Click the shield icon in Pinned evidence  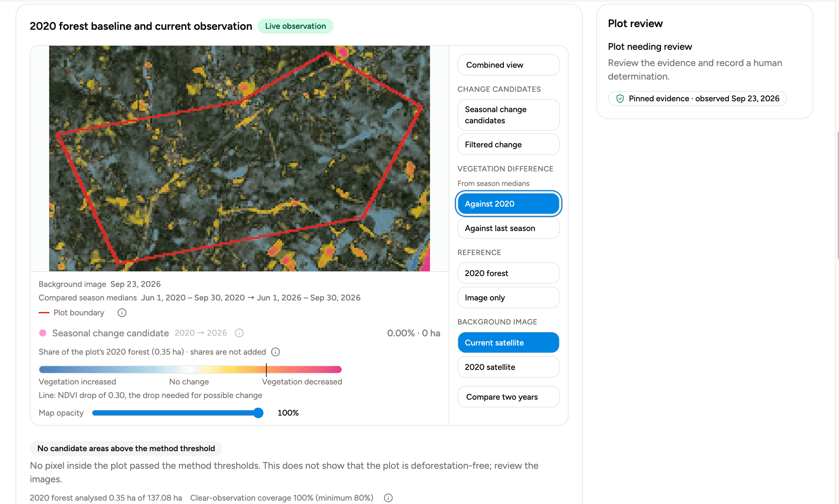(620, 99)
